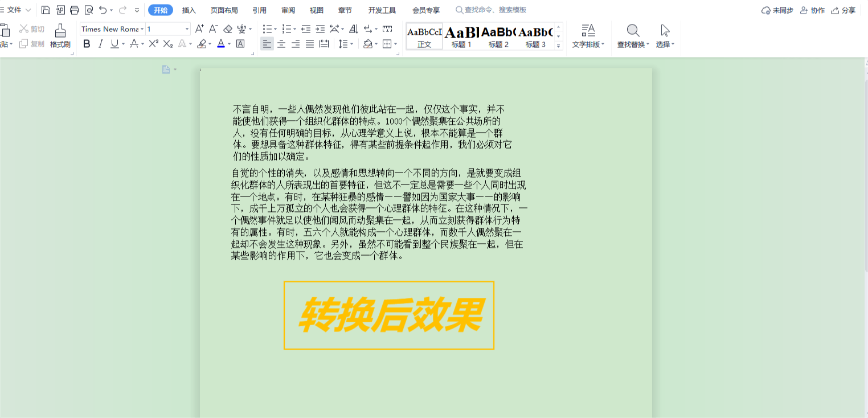Toggle bold formatting
The height and width of the screenshot is (418, 868).
(87, 44)
